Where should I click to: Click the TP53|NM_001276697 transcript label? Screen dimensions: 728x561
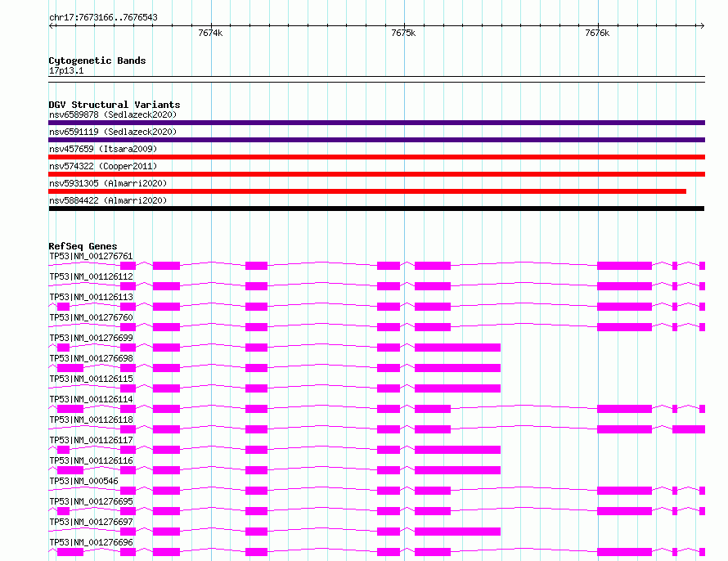click(91, 522)
